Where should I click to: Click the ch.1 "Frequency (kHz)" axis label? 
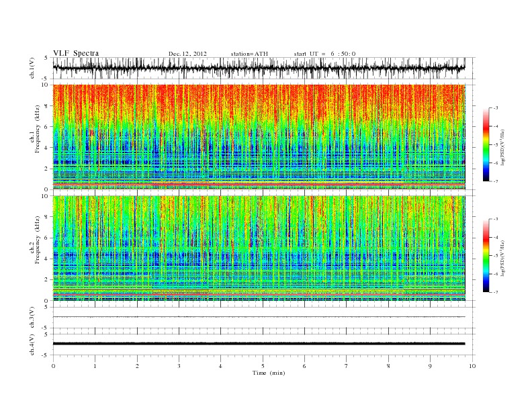[x=38, y=129]
